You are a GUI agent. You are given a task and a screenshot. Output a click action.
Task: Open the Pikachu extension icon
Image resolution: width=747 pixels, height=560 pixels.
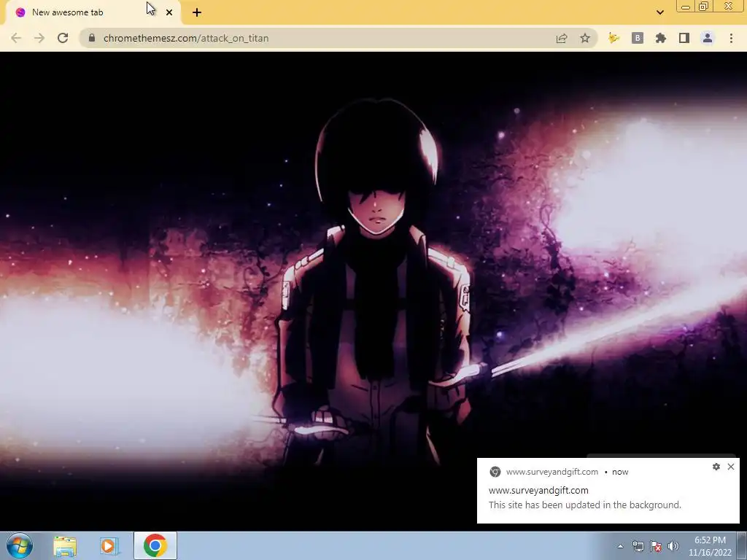(x=614, y=38)
